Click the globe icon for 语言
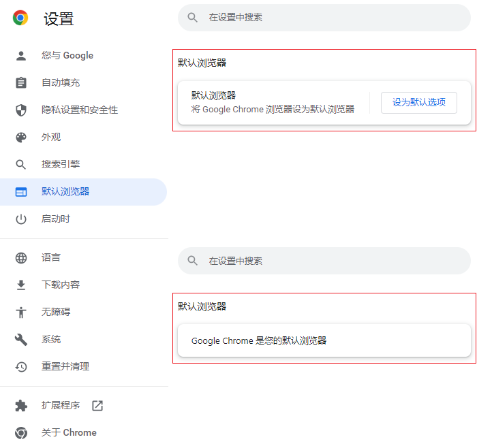 point(21,258)
